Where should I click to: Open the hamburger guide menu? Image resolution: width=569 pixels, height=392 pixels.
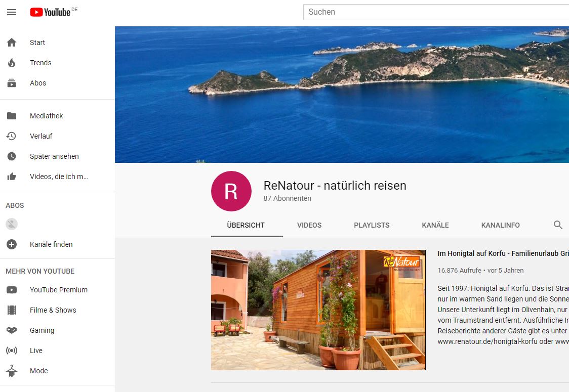(12, 12)
